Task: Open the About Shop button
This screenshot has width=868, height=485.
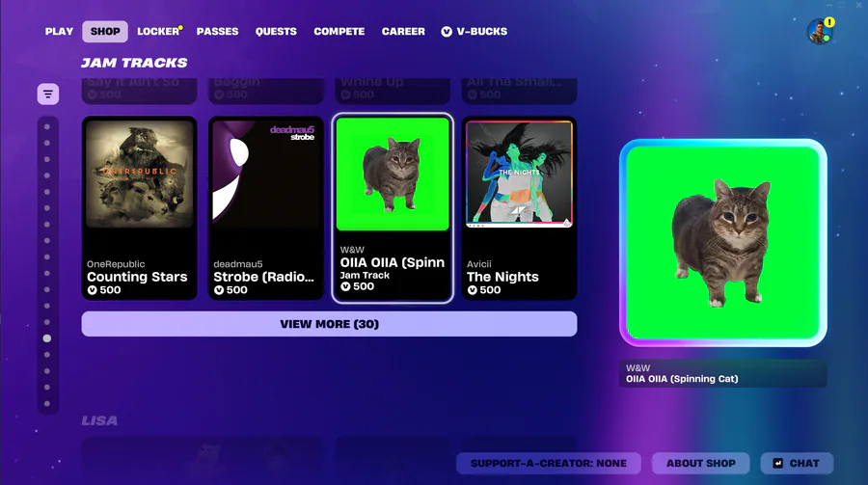Action: point(701,464)
